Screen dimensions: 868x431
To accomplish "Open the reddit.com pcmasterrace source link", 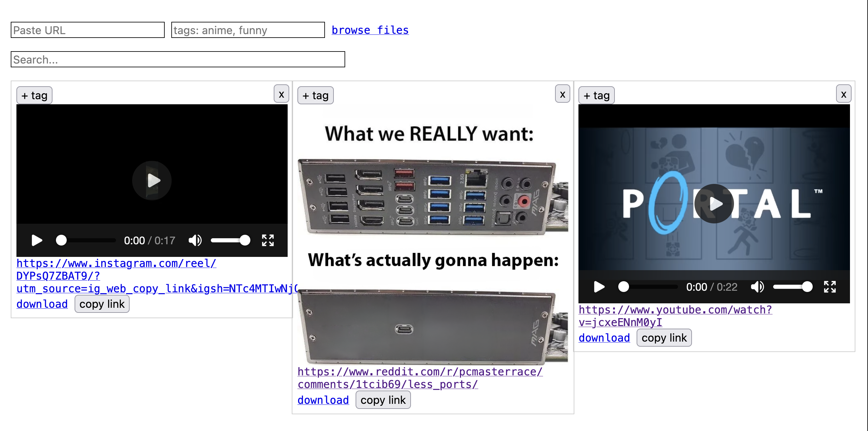I will click(420, 378).
